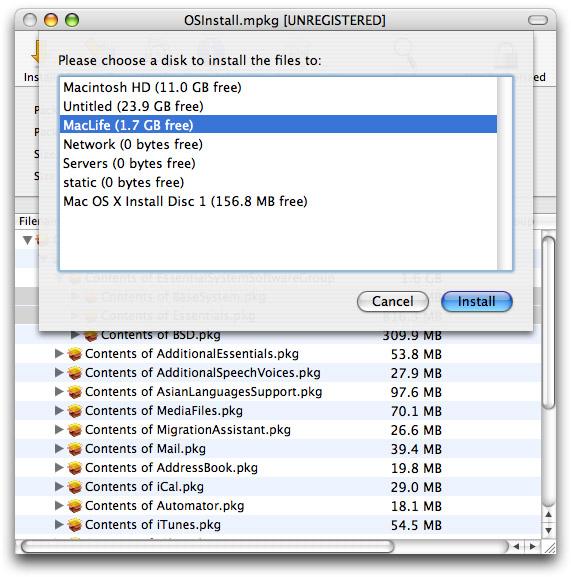Select Contents of iTunes.pkg row text

tap(153, 525)
